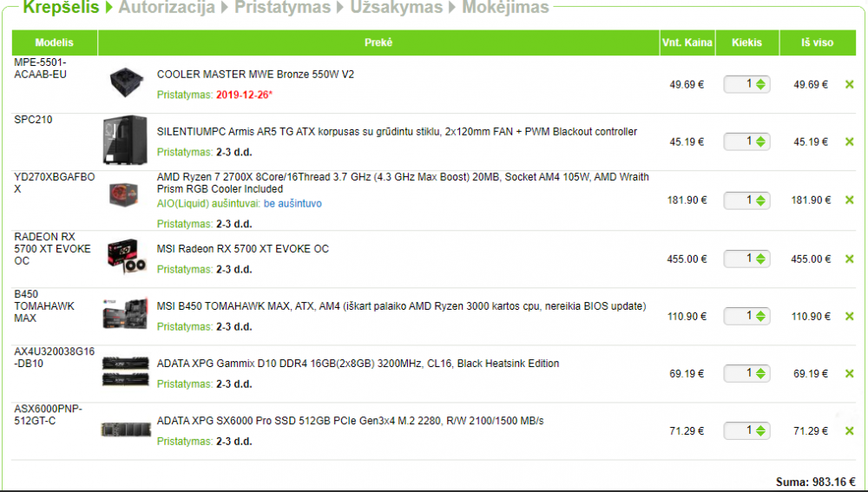Viewport: 868px width, 492px height.
Task: Click quantity stepper arrows for AMD Ryzen 7 2700X
Action: pos(760,200)
